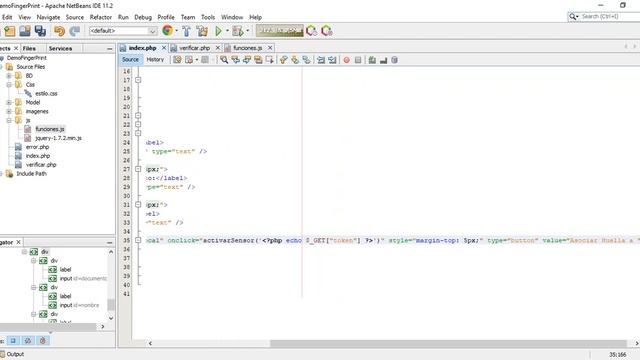Click the Comment icon in editor toolbar
Image resolution: width=640 pixels, height=360 pixels.
[372, 60]
